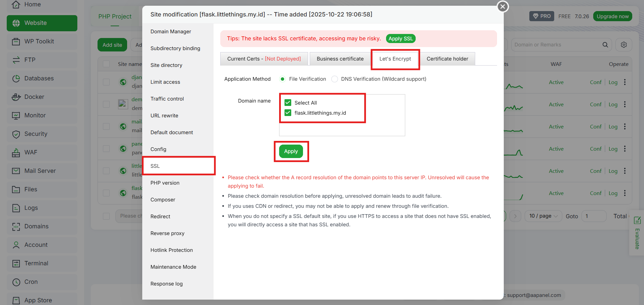Click more options dots in flask row
Viewport: 644px width, 305px height.
pos(624,193)
